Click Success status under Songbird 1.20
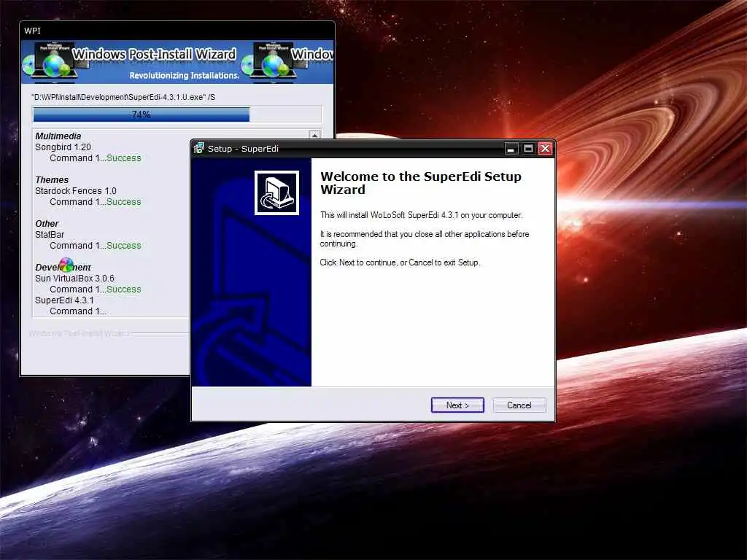The image size is (747, 560). [x=124, y=158]
